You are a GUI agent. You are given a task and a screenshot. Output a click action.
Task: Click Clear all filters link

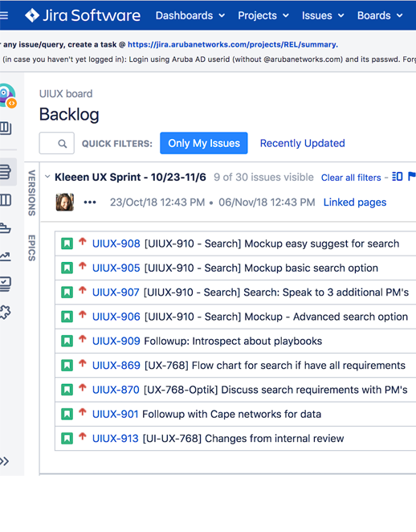pos(351,178)
